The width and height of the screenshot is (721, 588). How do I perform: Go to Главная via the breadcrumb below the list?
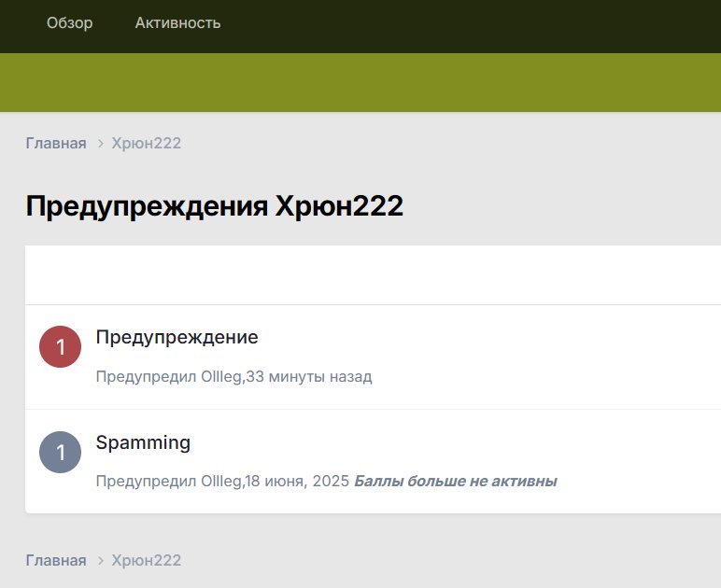56,561
